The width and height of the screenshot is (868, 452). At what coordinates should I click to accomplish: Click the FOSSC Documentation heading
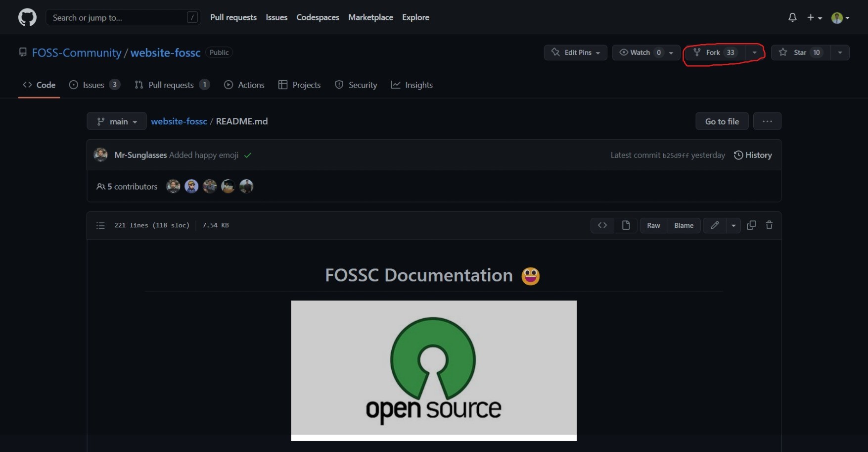tap(432, 275)
